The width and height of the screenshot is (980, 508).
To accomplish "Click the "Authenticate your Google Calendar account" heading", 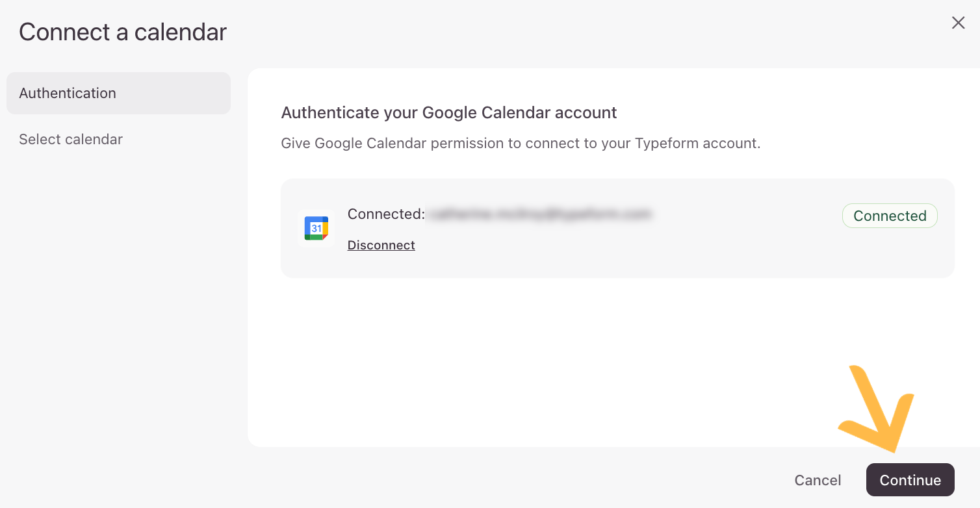I will pos(448,112).
